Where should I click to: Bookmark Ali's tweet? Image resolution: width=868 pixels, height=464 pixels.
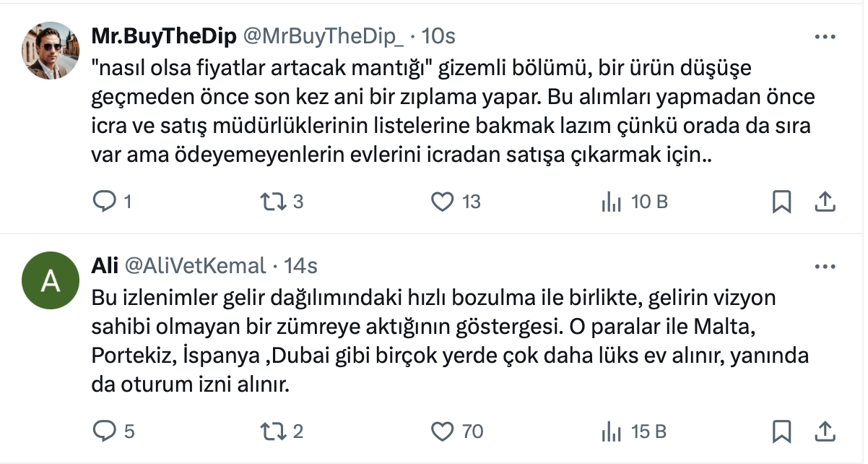point(781,431)
